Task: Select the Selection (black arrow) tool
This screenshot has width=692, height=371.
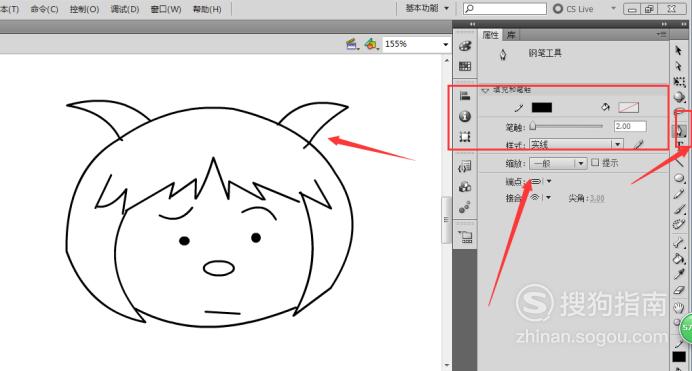Action: pyautogui.click(x=678, y=50)
